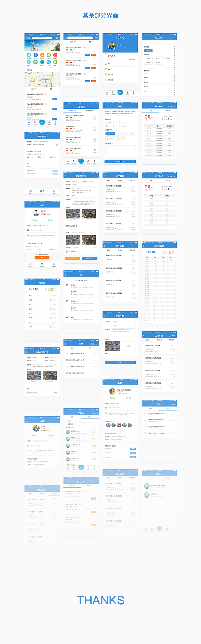Click 备注 input in 新增申报 screen
This screenshot has height=644, width=201.
click(122, 354)
